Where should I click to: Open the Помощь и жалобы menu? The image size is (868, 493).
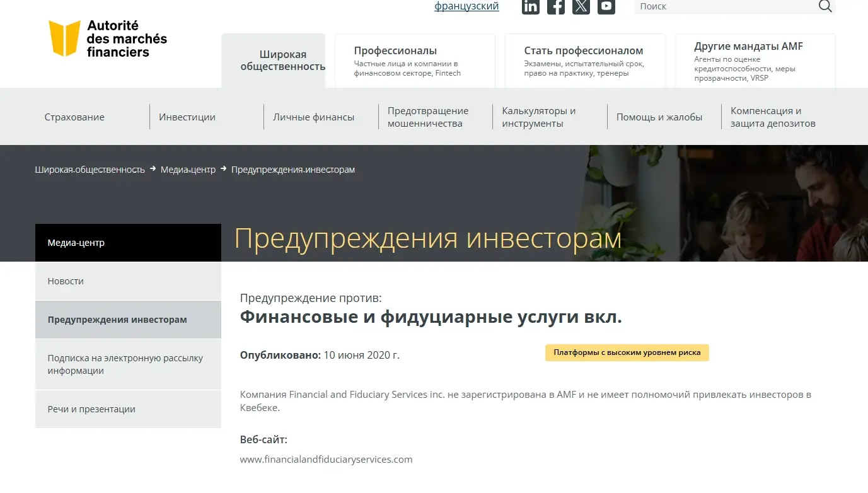659,117
